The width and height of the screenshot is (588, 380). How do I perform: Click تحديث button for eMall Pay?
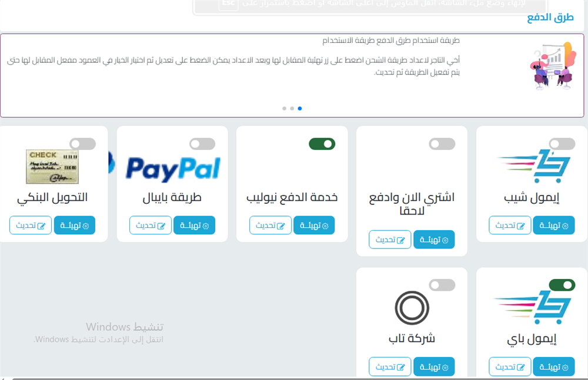click(x=510, y=366)
